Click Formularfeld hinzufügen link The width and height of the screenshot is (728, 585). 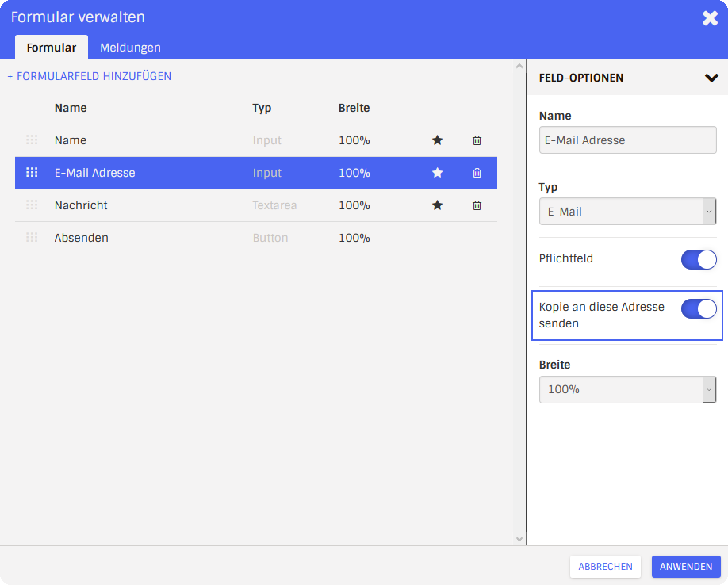click(90, 76)
